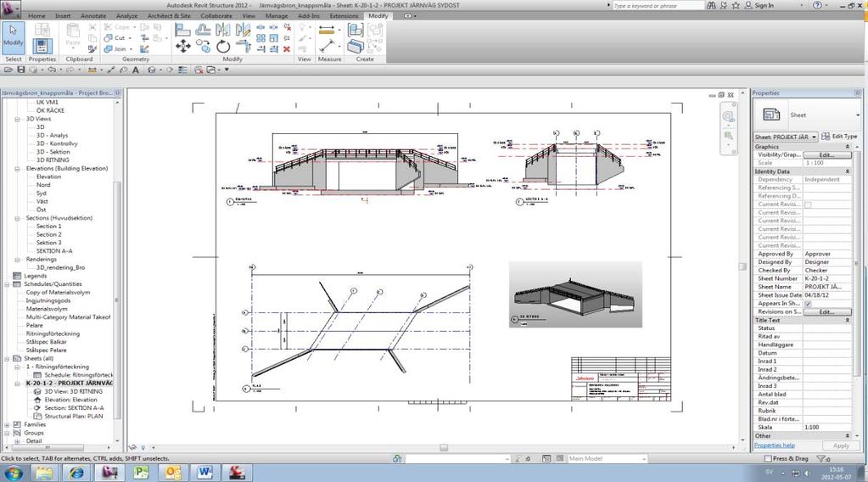Select the Modify arrow tool
868x482 pixels.
tap(14, 37)
